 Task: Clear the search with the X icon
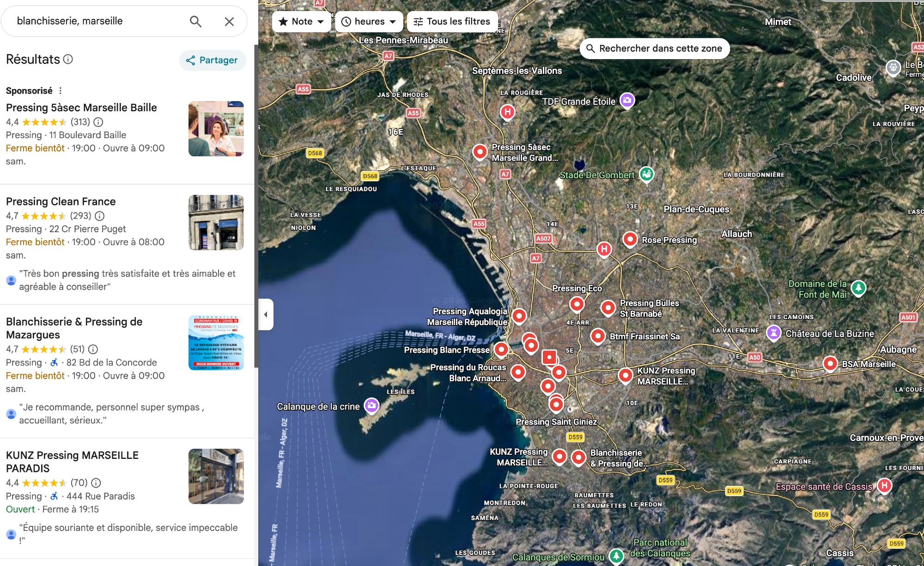point(229,21)
